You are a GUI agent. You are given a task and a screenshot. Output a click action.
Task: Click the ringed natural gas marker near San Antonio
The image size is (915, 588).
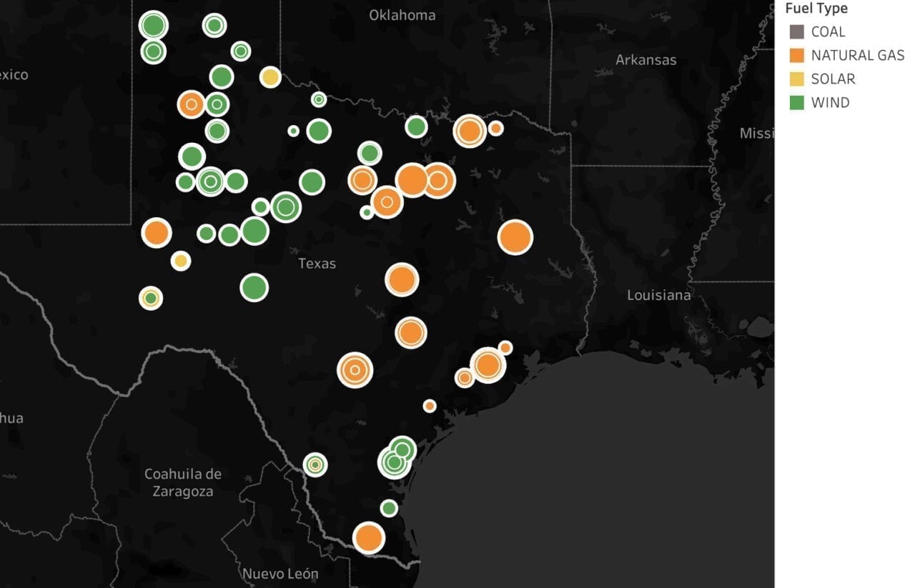355,370
